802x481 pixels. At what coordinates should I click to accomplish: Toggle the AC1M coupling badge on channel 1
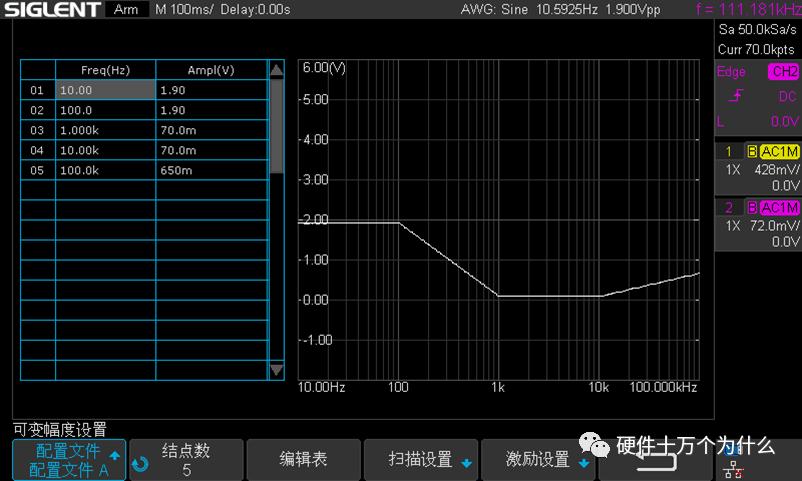point(779,151)
